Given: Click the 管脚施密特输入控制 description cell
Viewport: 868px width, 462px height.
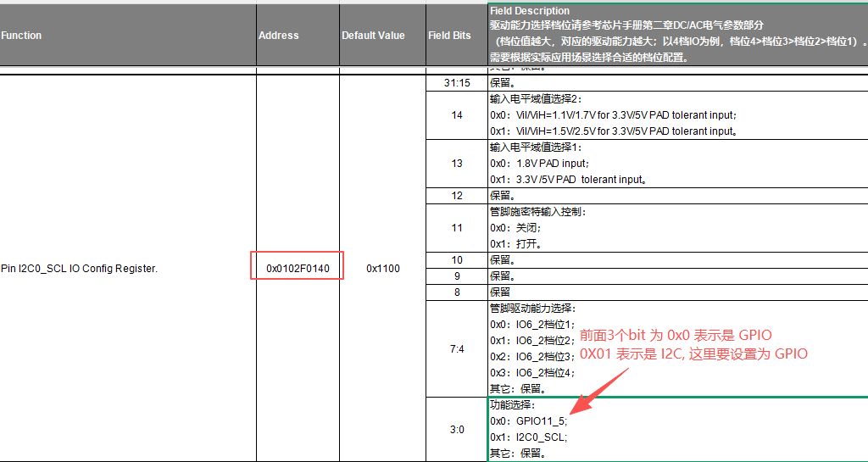Looking at the screenshot, I should 678,227.
